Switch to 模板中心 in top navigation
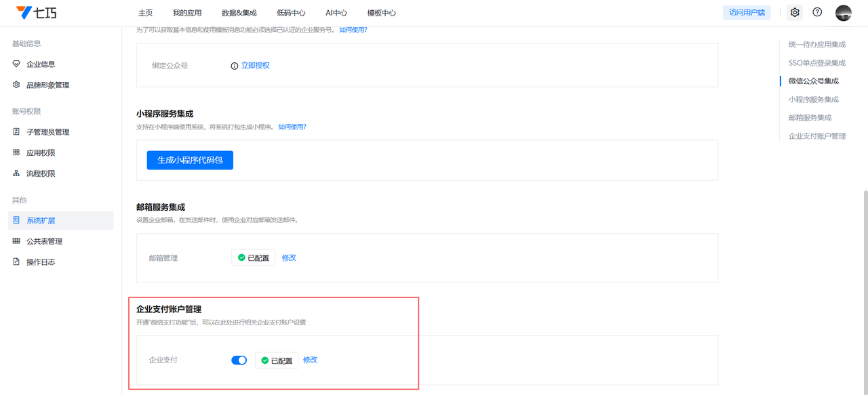 point(381,13)
